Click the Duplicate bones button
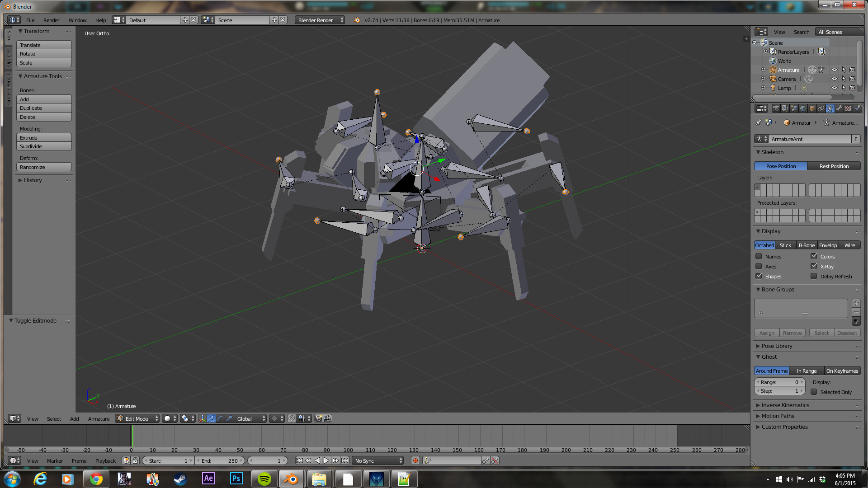Viewport: 868px width, 488px height. (44, 108)
